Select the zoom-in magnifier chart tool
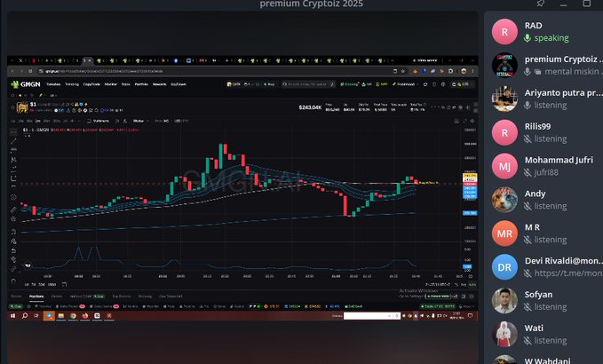Image resolution: width=603 pixels, height=364 pixels. coord(13,218)
